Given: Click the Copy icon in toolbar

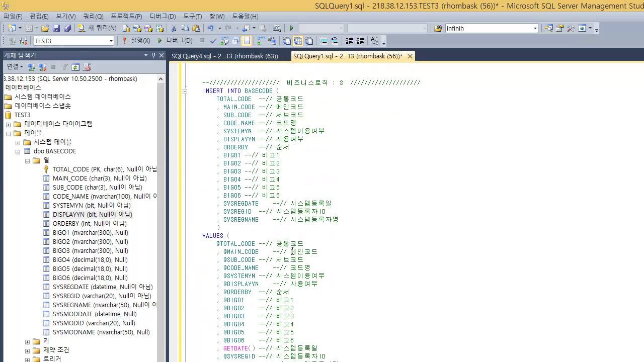Looking at the screenshot, I should coord(185,28).
